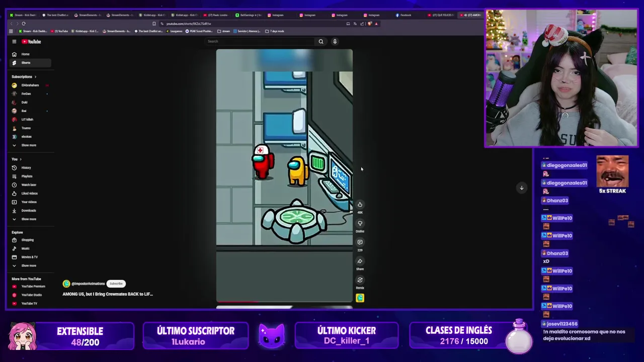Viewport: 644px width, 362px height.
Task: Open the short's sound thumbnail
Action: tap(360, 298)
